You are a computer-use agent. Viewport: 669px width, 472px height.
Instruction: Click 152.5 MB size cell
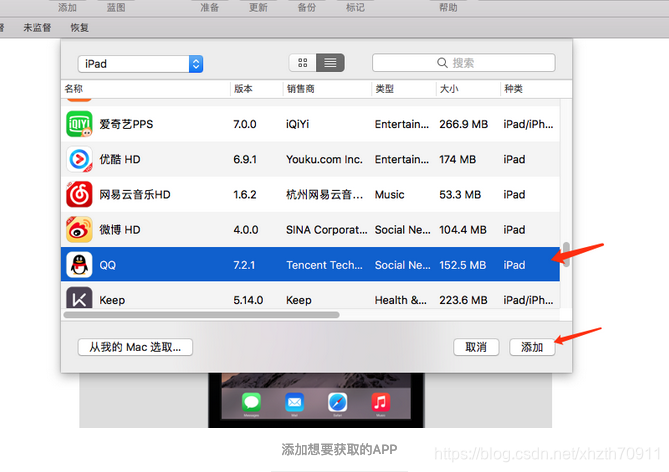tap(463, 265)
